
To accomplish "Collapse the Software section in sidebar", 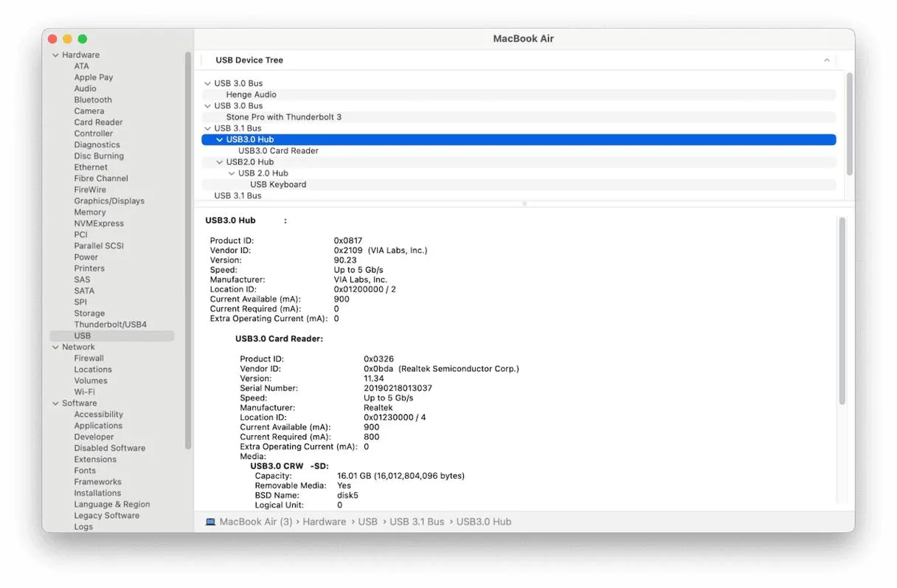I will (55, 404).
